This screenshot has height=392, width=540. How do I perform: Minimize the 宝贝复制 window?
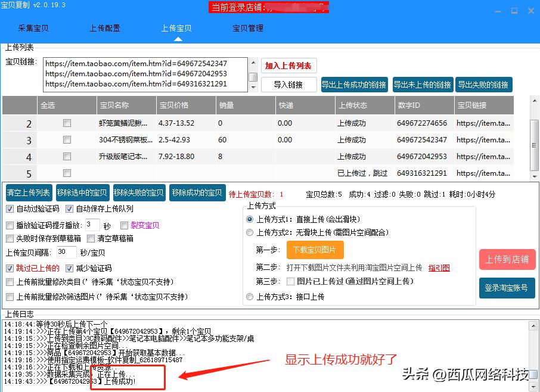click(498, 11)
